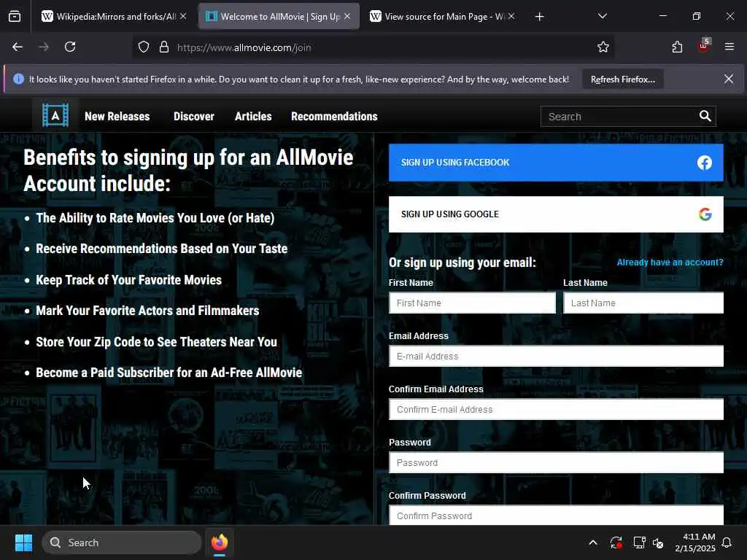Screen dimensions: 747x560
Task: Click the muted volume tray icon
Action: [x=659, y=542]
